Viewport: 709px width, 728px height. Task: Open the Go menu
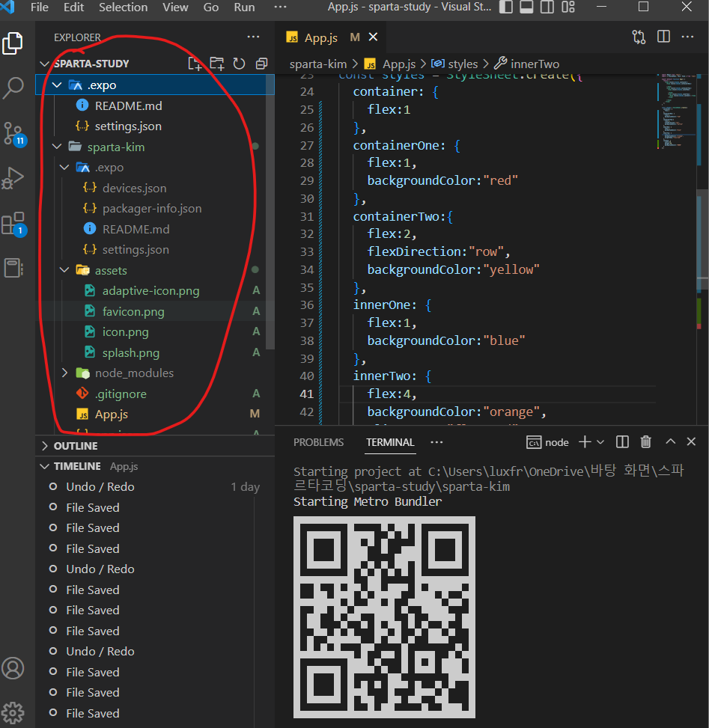tap(211, 7)
